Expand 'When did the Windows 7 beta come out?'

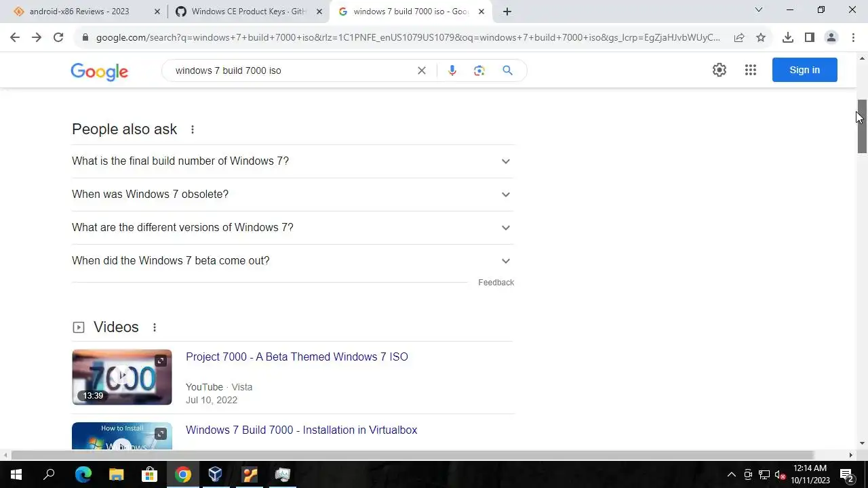292,261
